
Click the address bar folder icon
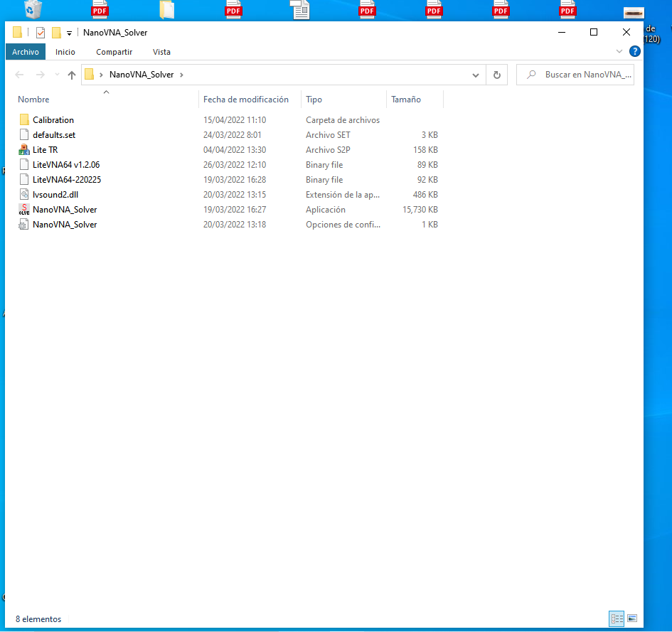click(89, 75)
